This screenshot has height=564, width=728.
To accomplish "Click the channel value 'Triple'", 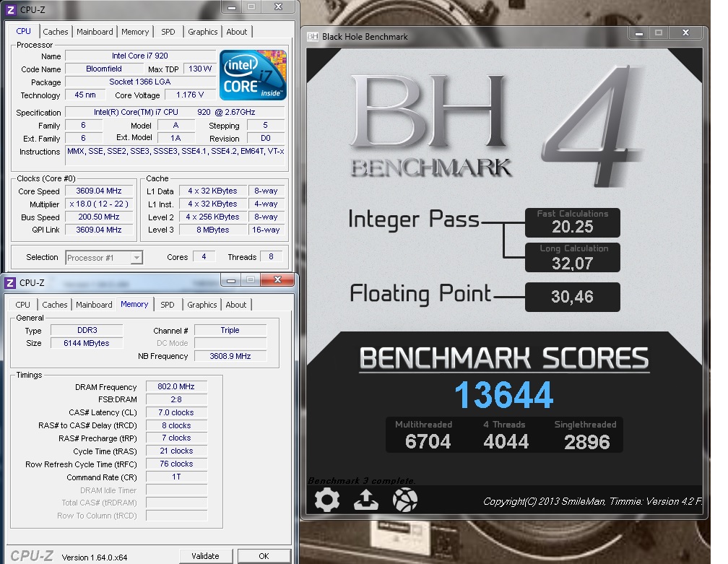I will 230,330.
